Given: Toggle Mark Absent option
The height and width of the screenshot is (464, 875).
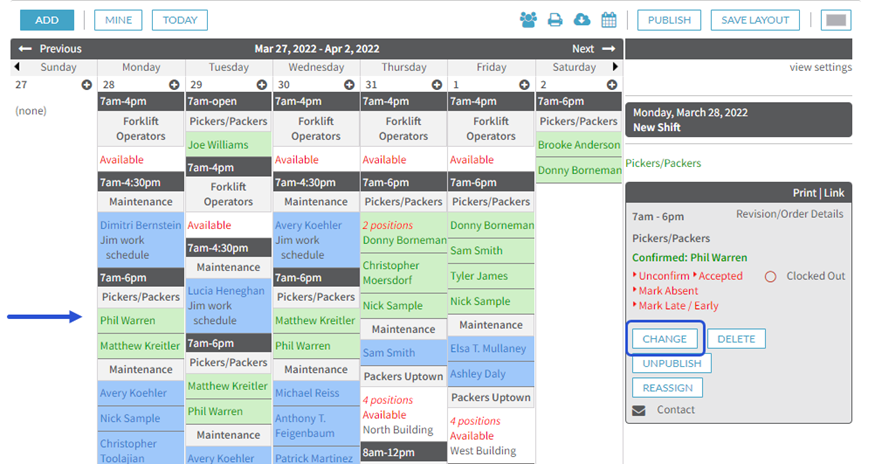Looking at the screenshot, I should (665, 291).
